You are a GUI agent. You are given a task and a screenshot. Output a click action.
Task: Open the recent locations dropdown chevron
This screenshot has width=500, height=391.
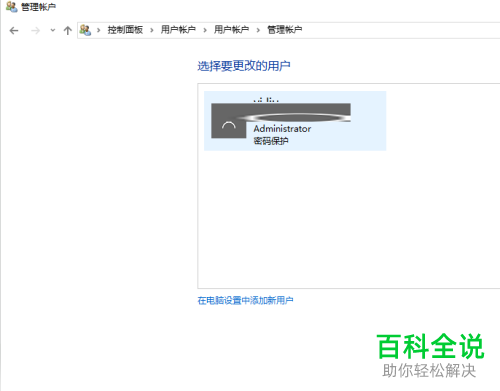point(53,30)
